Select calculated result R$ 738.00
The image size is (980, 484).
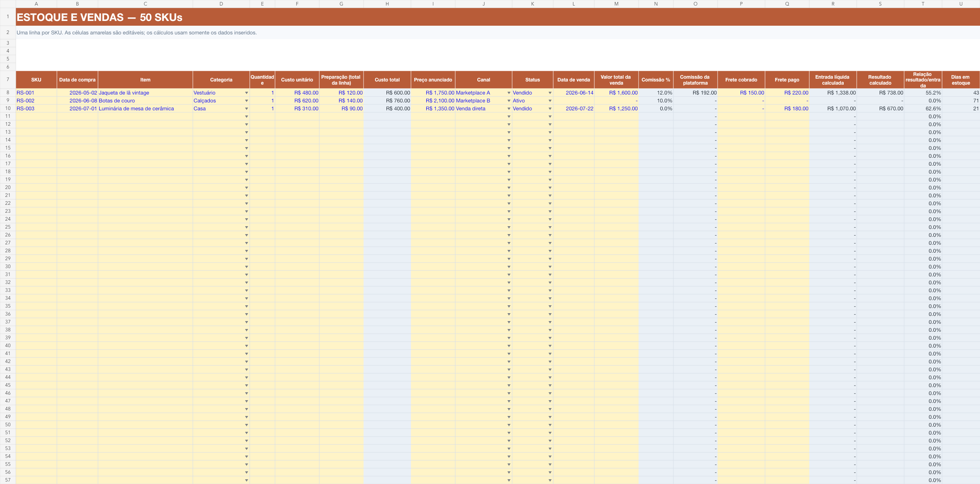880,93
